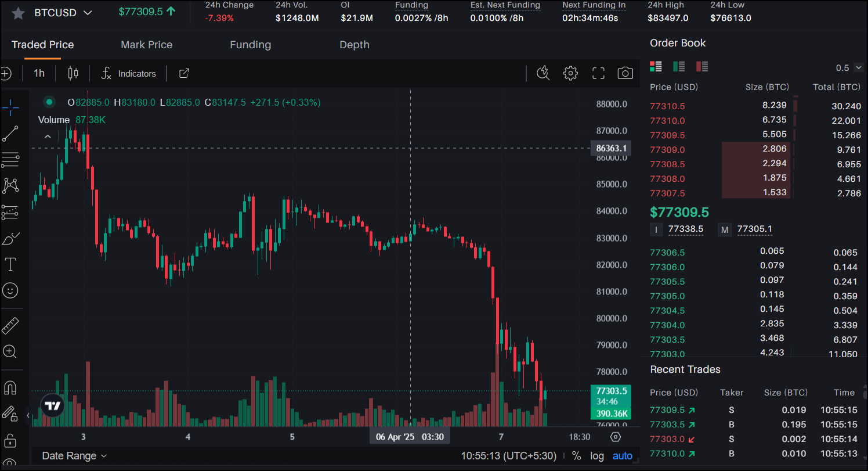This screenshot has width=868, height=471.
Task: Open the text annotation tool
Action: (x=11, y=264)
